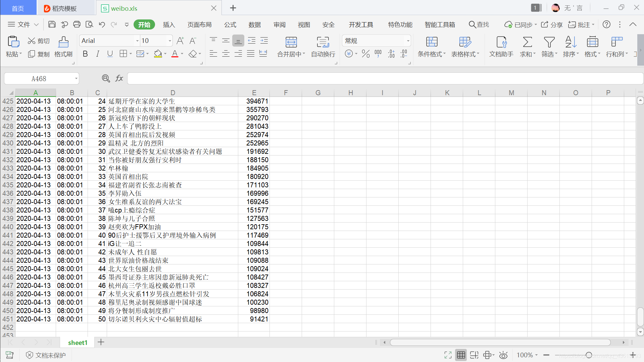The image size is (644, 362).
Task: Click the Save icon in quick toolbar
Action: (52, 24)
